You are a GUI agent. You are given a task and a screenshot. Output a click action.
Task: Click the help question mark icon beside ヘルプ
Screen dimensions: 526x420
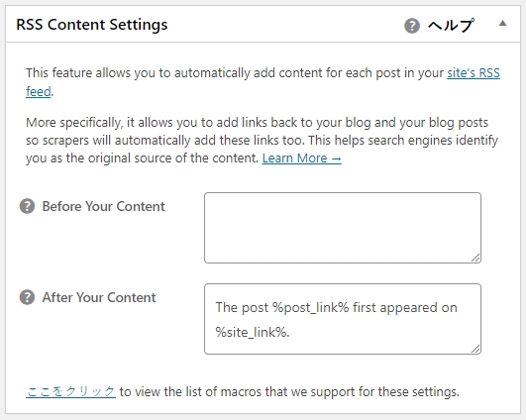412,26
